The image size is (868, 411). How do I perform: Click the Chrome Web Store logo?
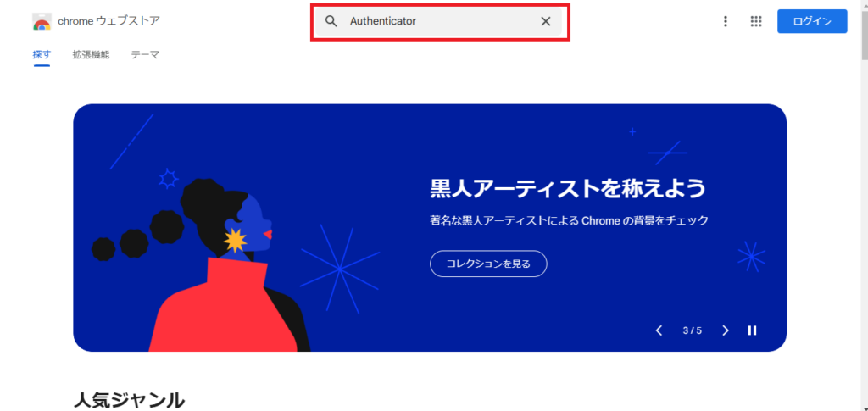pyautogui.click(x=42, y=21)
